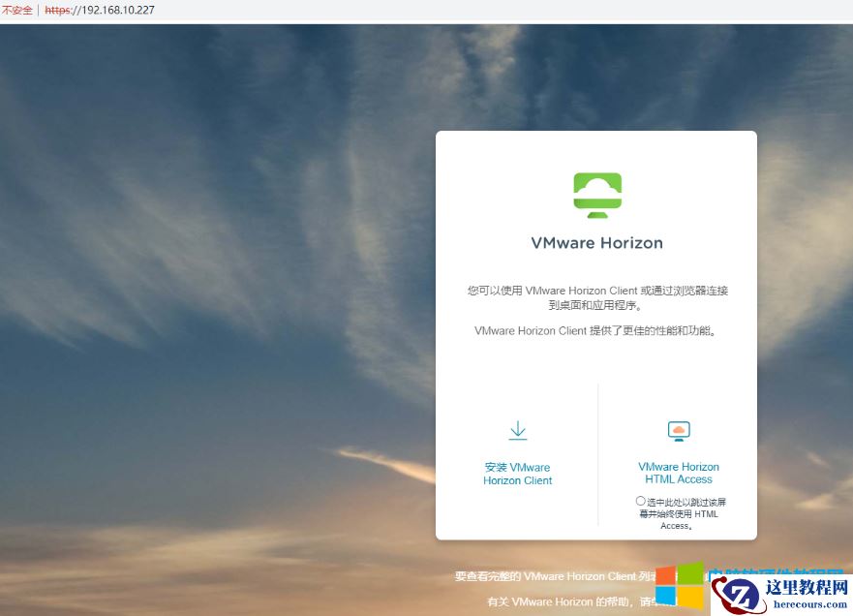Open the 安装 VMware Horizon Client link
This screenshot has width=853, height=616.
(x=517, y=474)
